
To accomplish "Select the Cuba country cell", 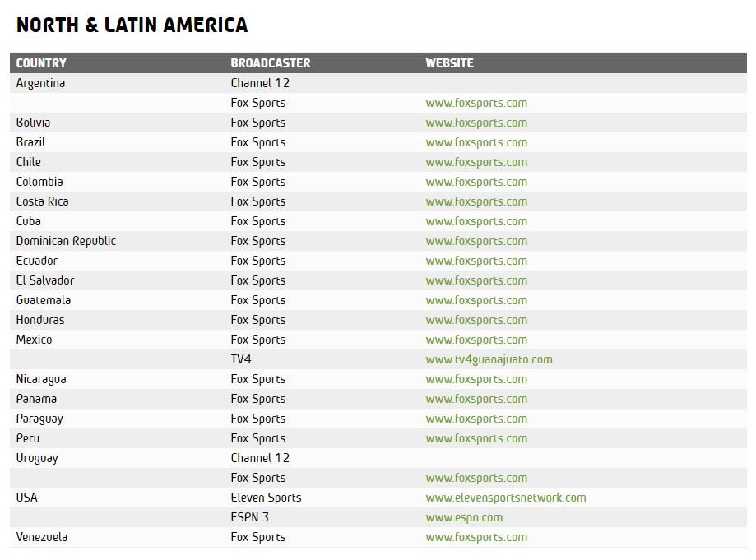I will pos(29,221).
